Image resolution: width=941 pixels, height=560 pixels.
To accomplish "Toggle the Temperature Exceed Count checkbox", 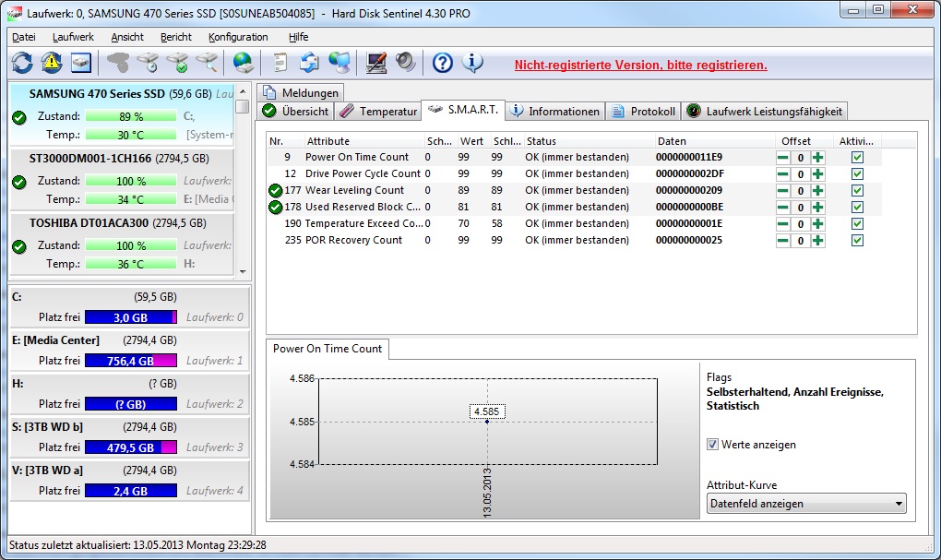I will pyautogui.click(x=857, y=223).
